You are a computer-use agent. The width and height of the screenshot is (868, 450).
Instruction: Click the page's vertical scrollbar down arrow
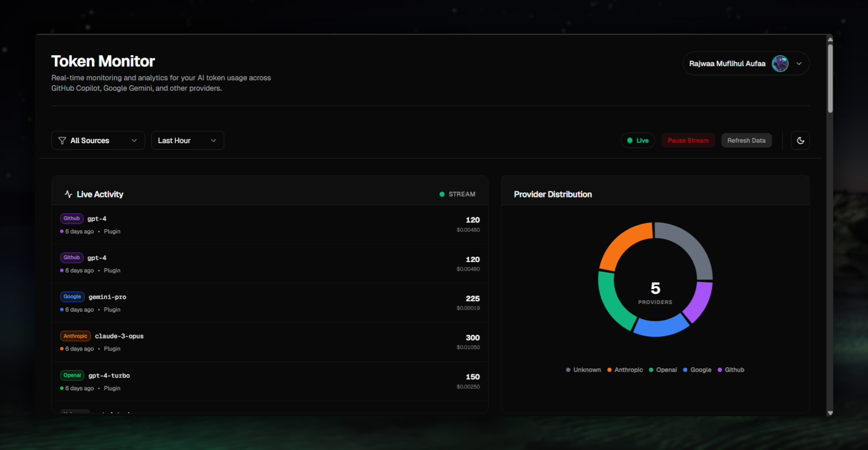click(830, 413)
